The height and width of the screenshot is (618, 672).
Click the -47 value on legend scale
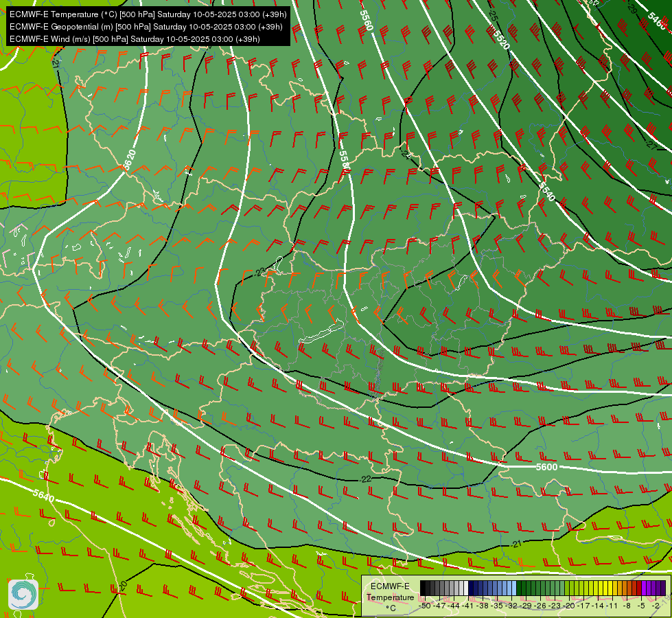point(439,606)
